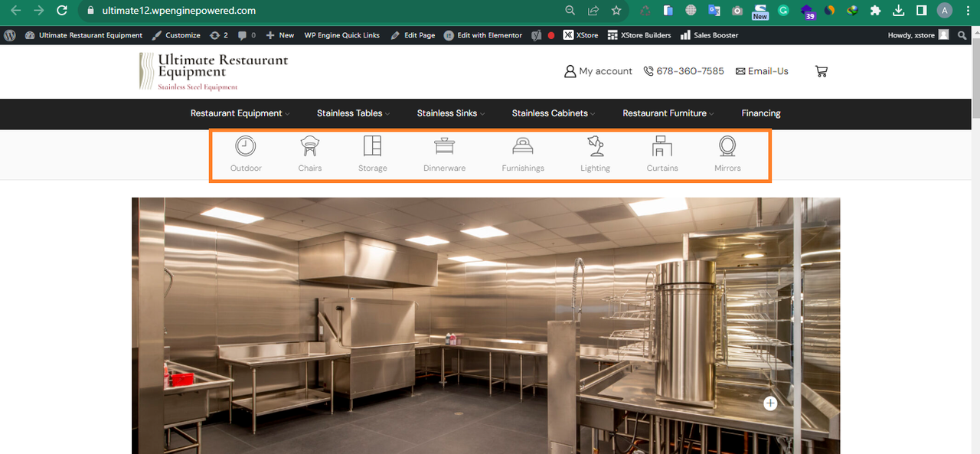Expand the Stainless Sinks menu
Viewport: 980px width, 454px height.
(x=450, y=113)
